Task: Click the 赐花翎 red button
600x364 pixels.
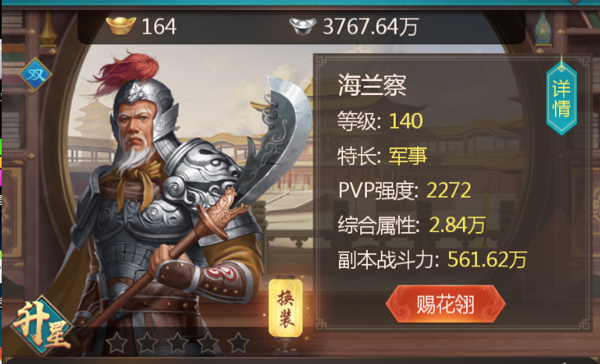Action: coord(446,304)
